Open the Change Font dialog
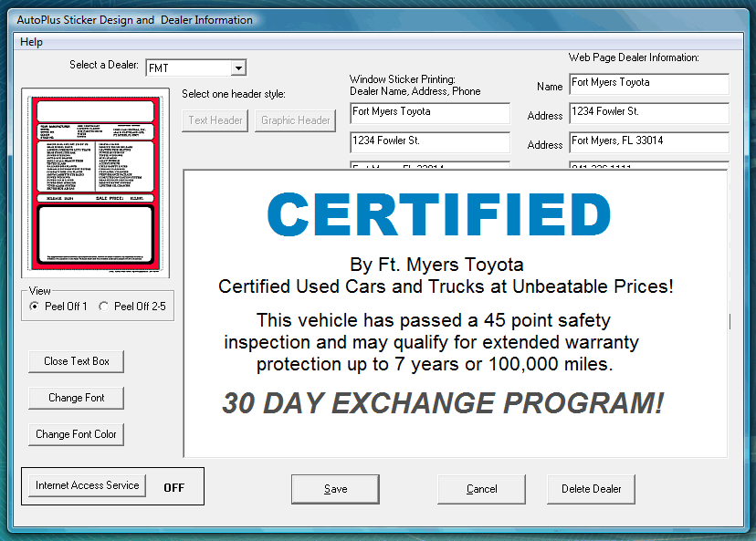 [76, 398]
